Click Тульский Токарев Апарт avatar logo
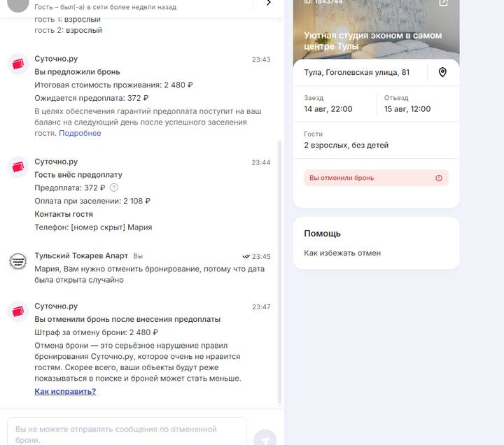This screenshot has height=445, width=504. (18, 261)
